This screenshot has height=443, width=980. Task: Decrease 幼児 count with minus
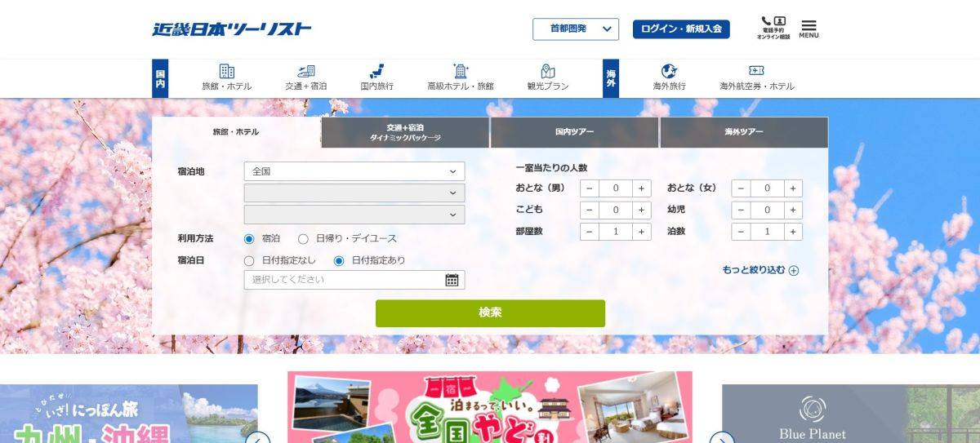[741, 210]
